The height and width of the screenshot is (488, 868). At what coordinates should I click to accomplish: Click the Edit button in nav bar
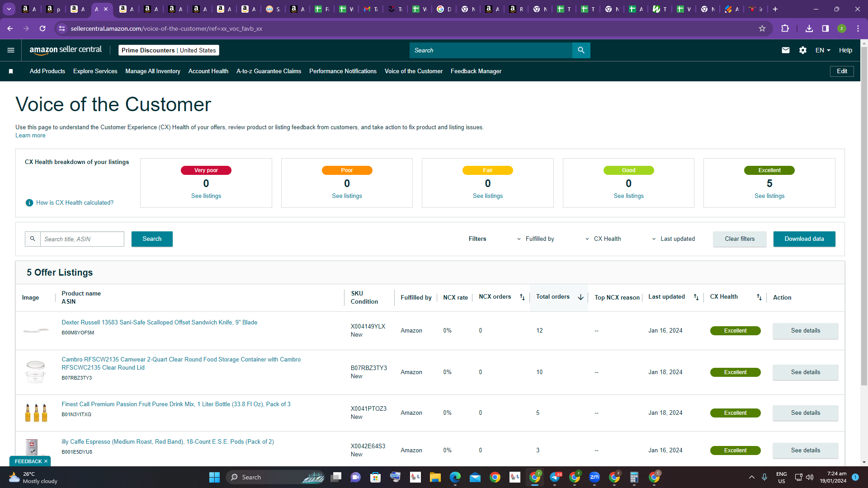pos(842,71)
